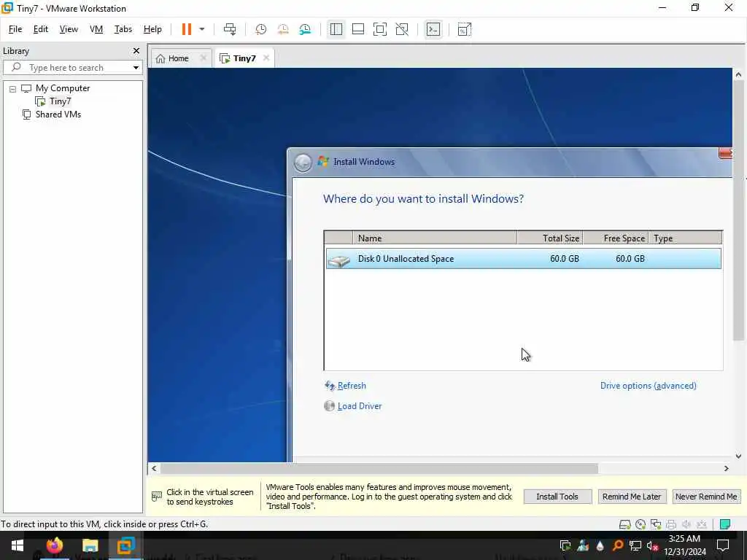Click the Load Driver link

360,406
